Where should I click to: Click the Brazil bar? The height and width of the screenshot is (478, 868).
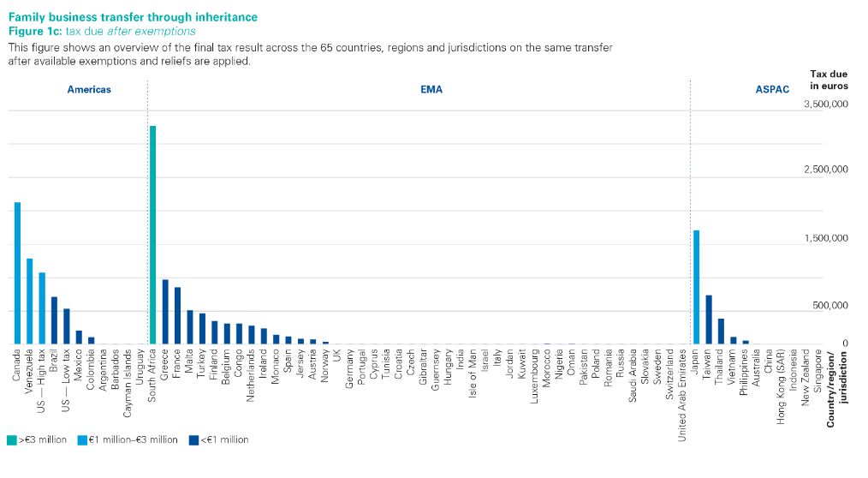click(54, 320)
